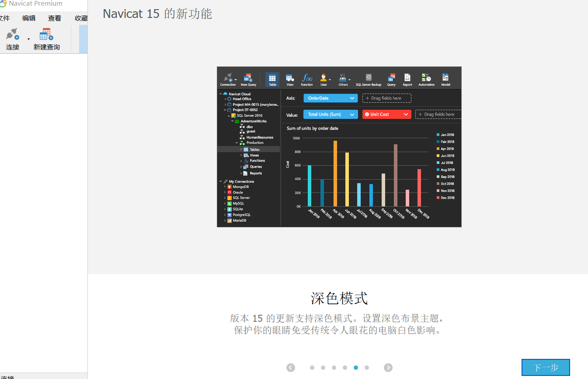
Task: Click the 新建查询 toolbar icon
Action: [x=46, y=35]
